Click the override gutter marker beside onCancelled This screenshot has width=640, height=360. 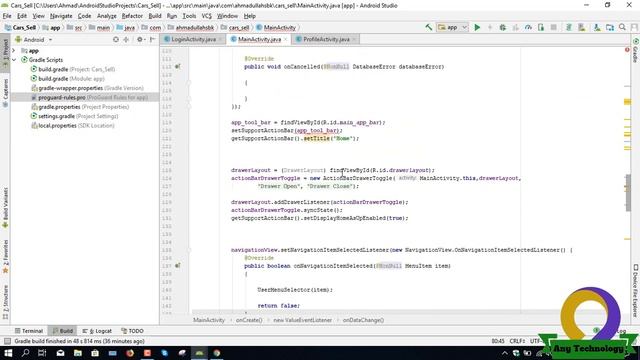pyautogui.click(x=178, y=67)
